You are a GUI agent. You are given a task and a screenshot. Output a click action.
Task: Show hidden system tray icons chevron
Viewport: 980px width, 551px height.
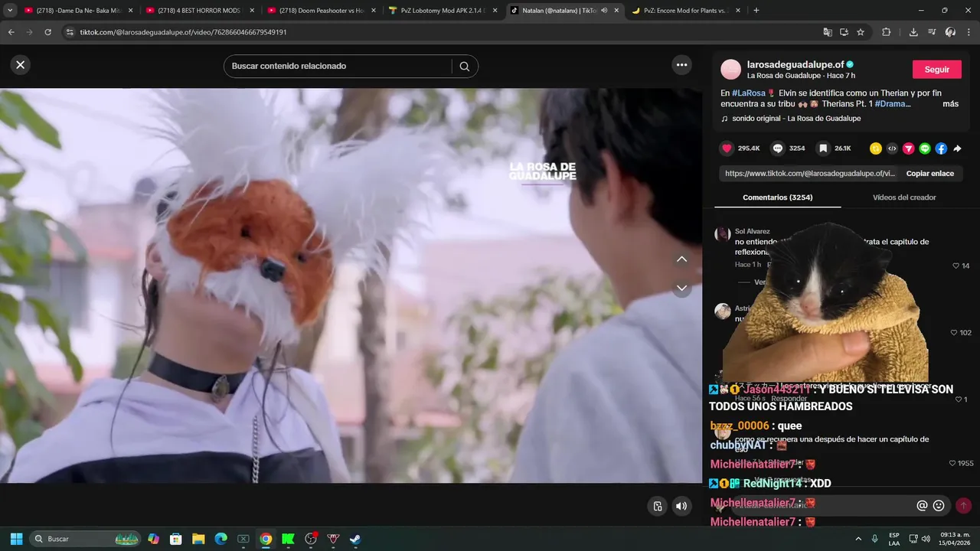click(858, 539)
